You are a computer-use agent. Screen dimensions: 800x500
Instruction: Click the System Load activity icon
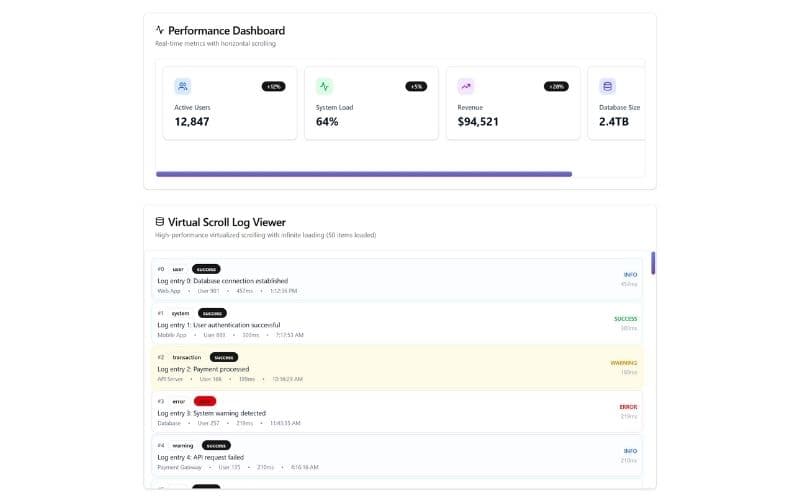[325, 86]
